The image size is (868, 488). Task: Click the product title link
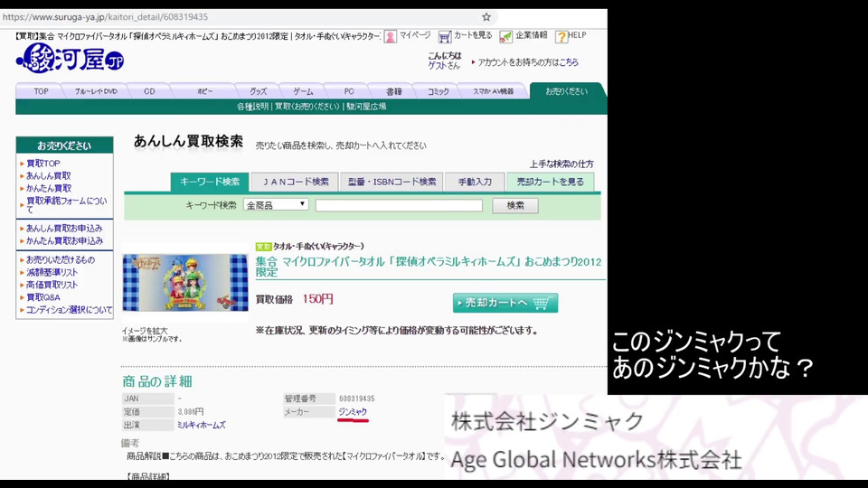click(428, 267)
